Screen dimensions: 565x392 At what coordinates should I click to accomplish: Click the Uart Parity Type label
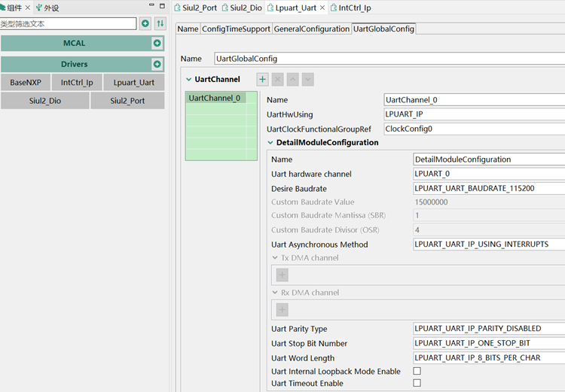click(299, 329)
